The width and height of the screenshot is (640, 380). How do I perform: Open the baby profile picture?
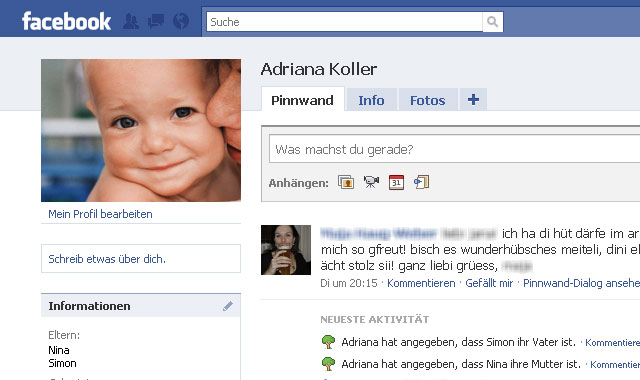(141, 130)
